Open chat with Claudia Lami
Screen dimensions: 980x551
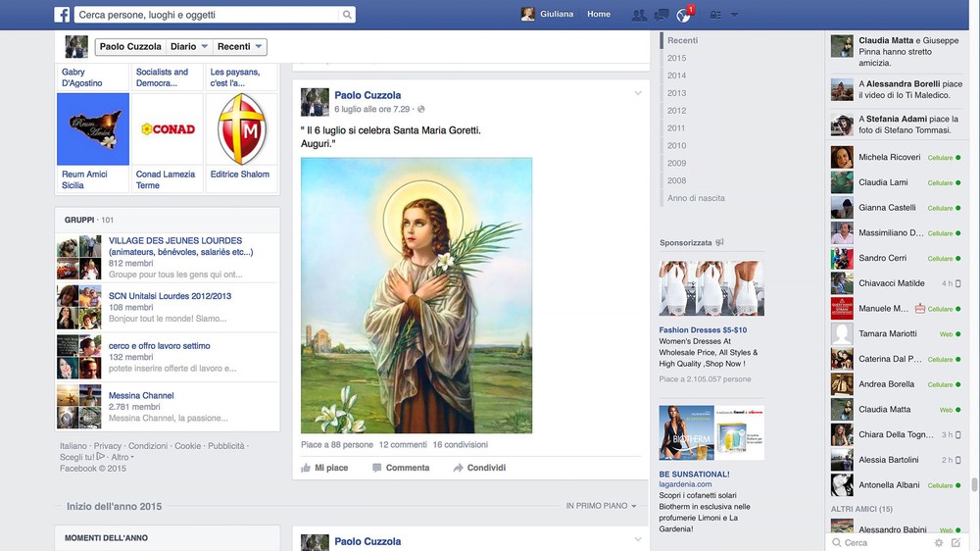(x=897, y=182)
